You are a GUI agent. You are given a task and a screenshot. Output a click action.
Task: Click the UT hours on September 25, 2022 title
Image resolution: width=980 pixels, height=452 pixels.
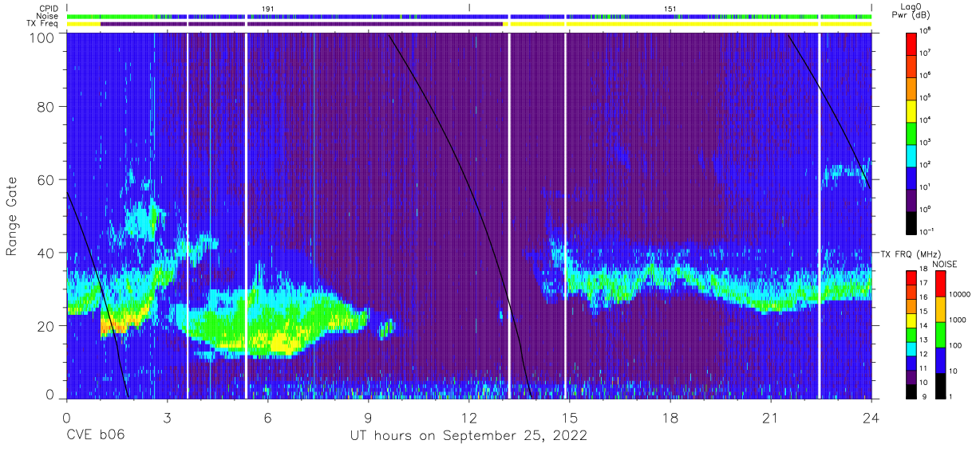(x=468, y=436)
